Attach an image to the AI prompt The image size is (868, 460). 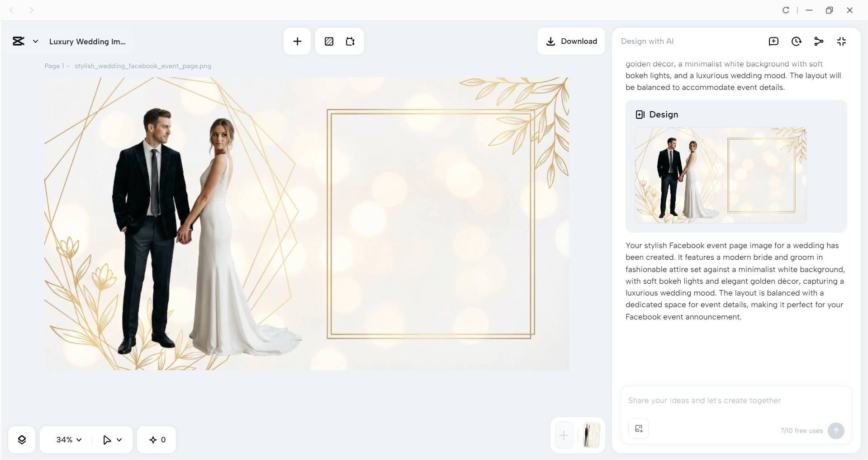(x=638, y=428)
